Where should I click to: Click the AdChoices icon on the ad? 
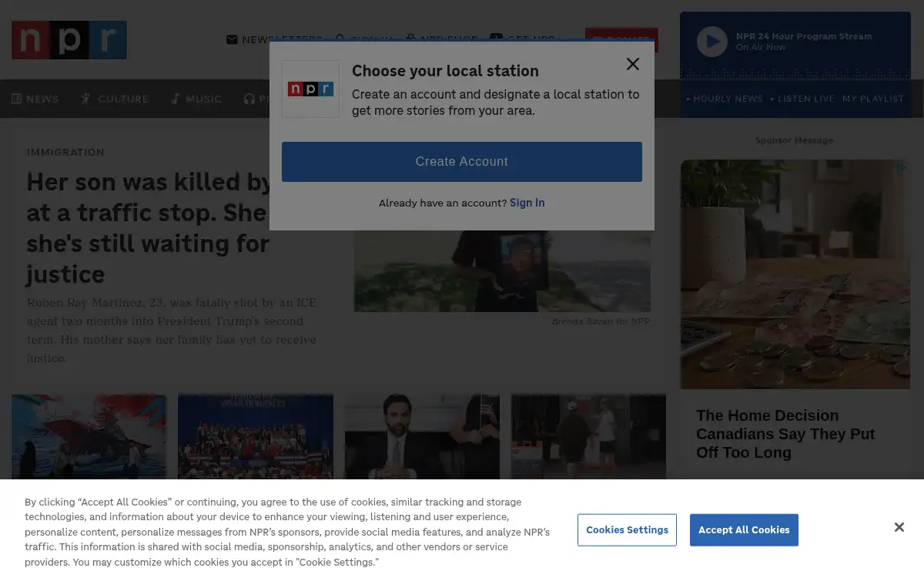902,167
